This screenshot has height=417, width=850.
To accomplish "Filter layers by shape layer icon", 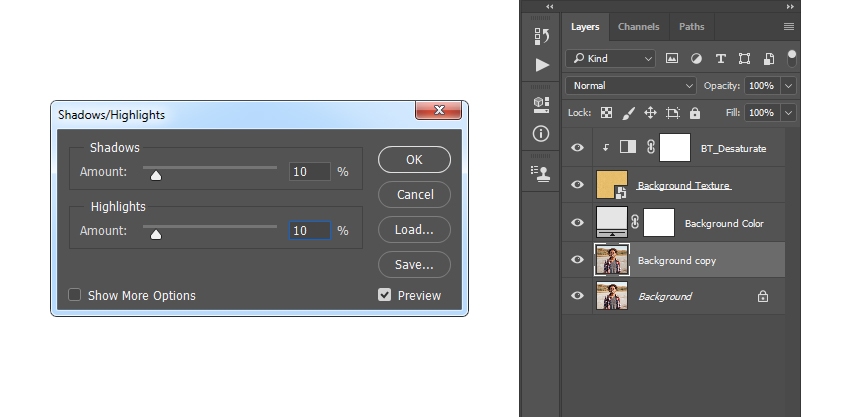I will pyautogui.click(x=744, y=59).
